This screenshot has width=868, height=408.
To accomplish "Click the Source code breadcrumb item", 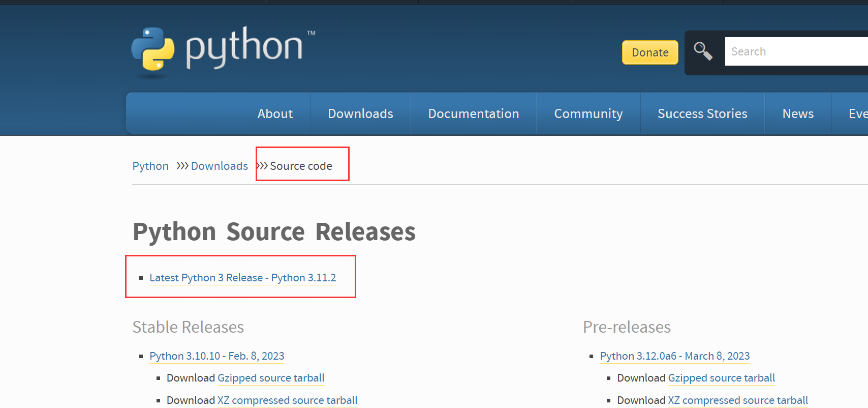I will pos(301,166).
